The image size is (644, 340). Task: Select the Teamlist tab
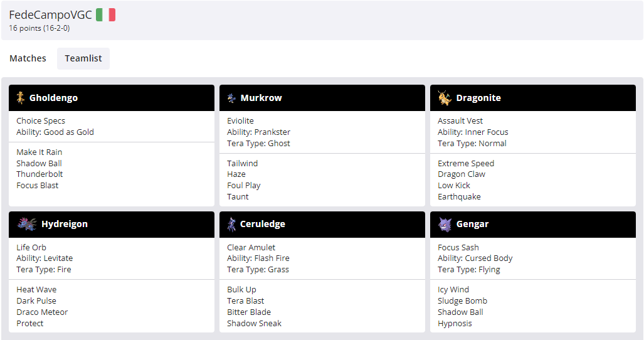pos(83,58)
